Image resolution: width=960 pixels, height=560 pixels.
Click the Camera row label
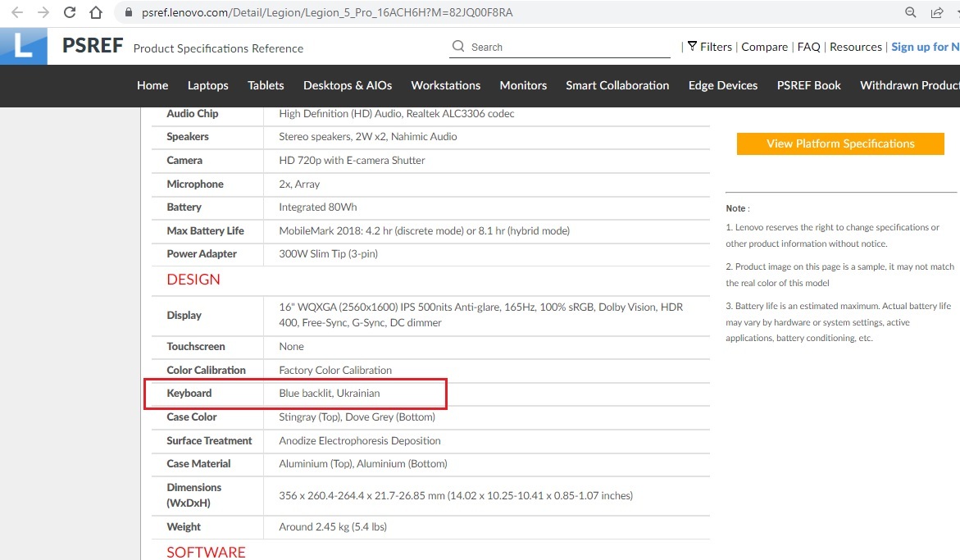184,161
